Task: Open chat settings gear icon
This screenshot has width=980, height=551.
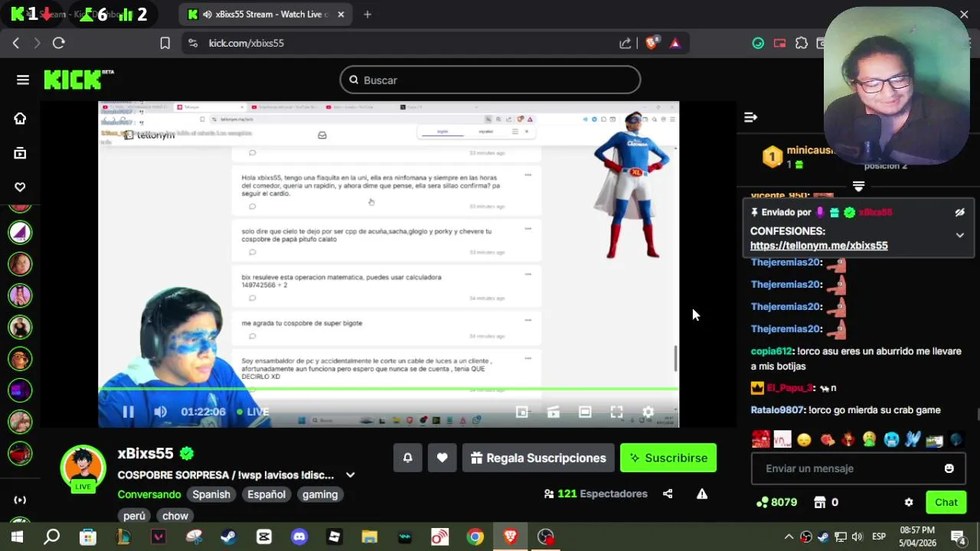Action: click(x=909, y=503)
